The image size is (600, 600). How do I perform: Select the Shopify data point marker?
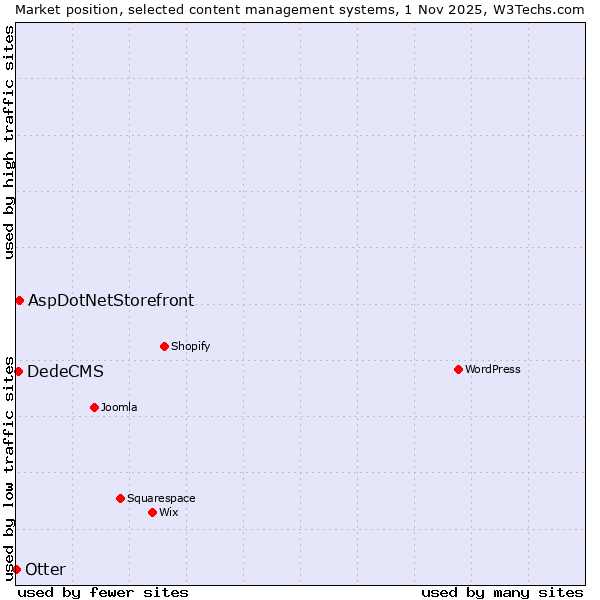pos(164,346)
